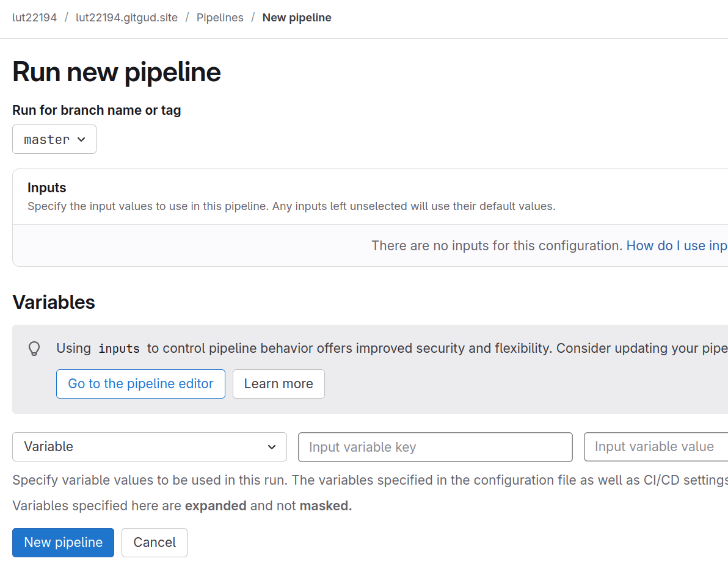Cancel the new pipeline form
The image size is (728, 575).
pyautogui.click(x=155, y=543)
